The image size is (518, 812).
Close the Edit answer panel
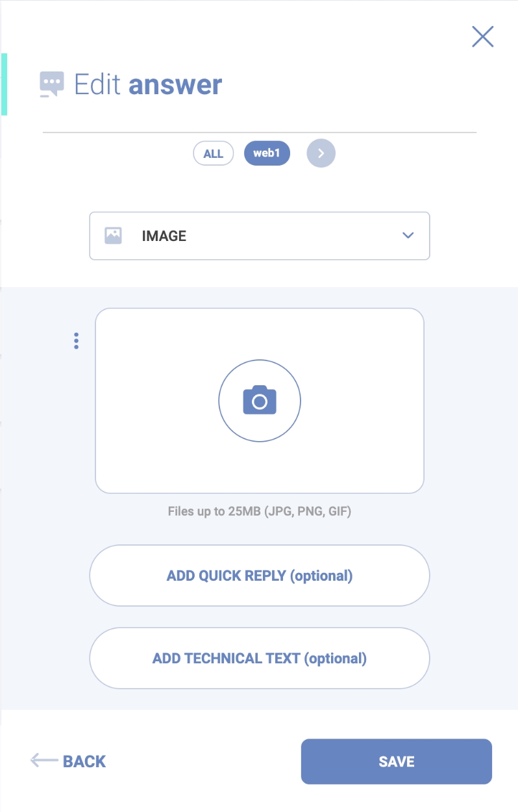click(482, 37)
